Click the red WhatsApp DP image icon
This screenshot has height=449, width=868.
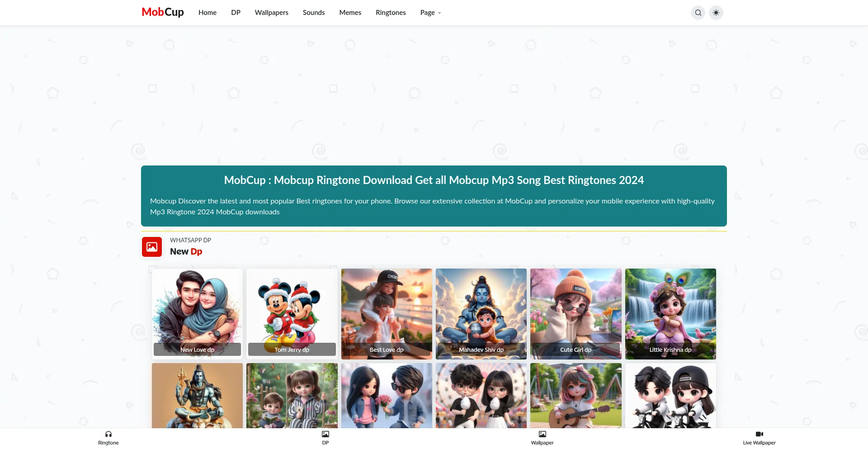152,247
